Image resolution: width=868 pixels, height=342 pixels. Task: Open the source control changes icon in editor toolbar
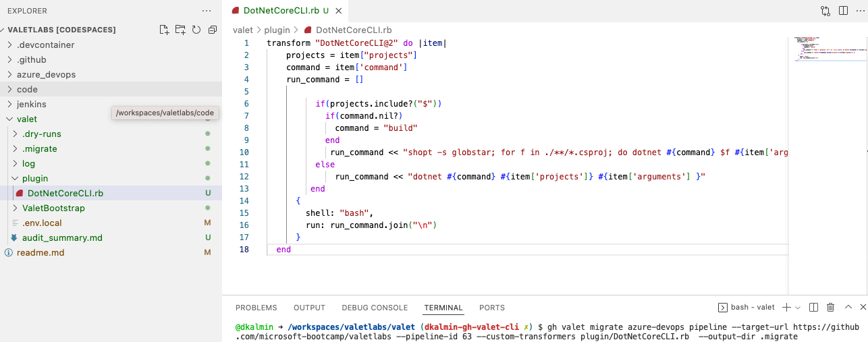click(825, 11)
